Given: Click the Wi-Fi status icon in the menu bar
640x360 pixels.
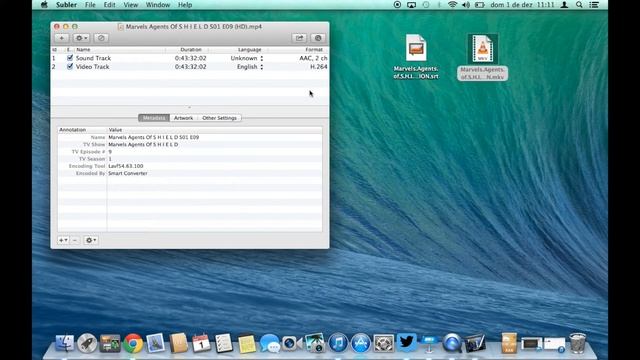Looking at the screenshot, I should (x=452, y=5).
